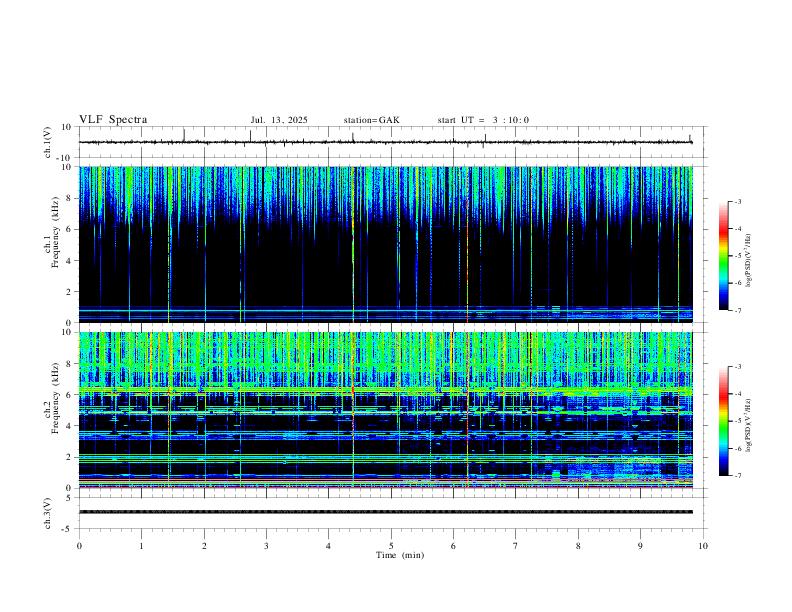Click "2" on the ch.2 frequency axis
This screenshot has height=612, width=792.
70,457
